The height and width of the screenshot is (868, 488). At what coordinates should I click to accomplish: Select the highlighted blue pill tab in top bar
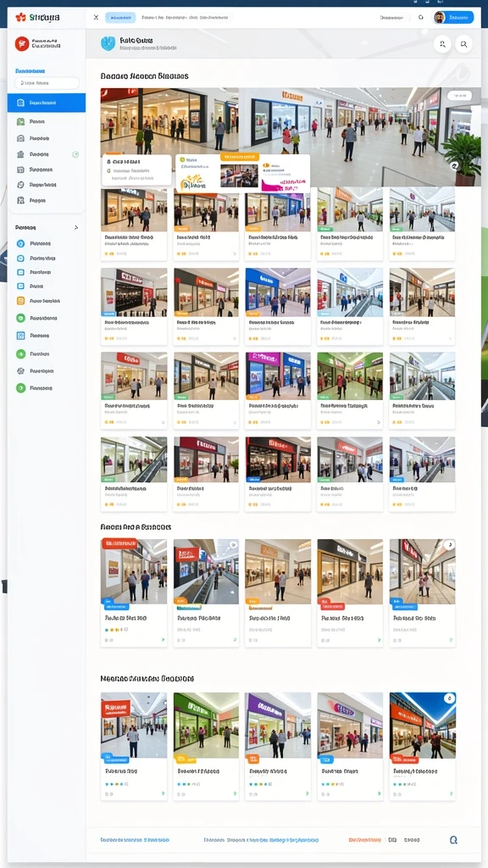click(x=120, y=17)
